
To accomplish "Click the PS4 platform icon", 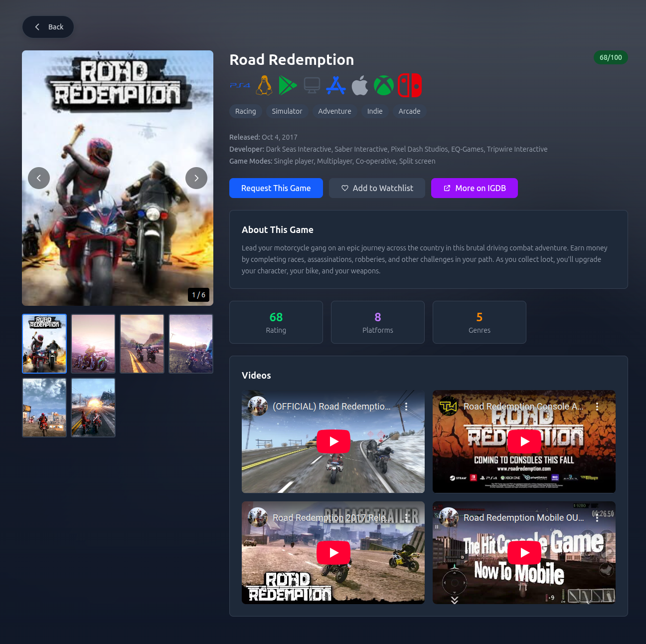I will point(240,85).
